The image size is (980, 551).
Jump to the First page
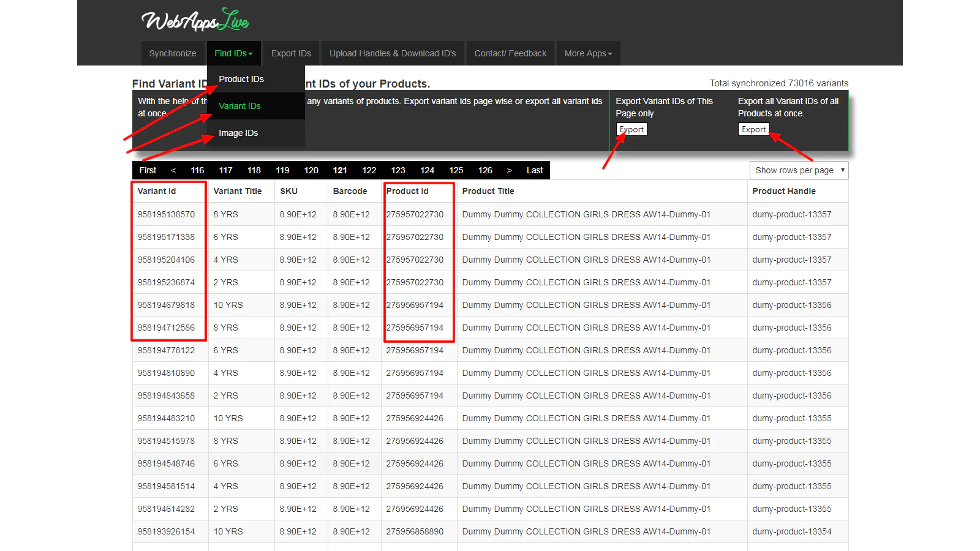148,170
